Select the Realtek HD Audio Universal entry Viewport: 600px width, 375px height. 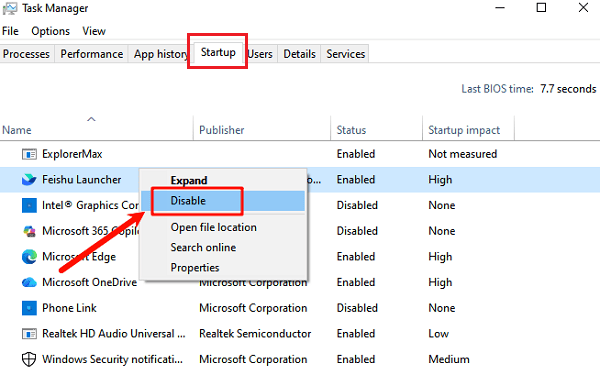(114, 334)
